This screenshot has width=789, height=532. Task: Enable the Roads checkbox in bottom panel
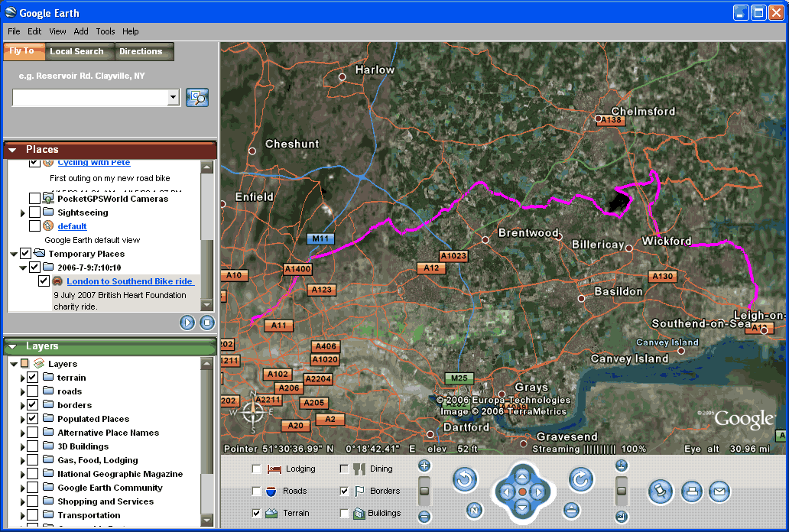point(256,491)
